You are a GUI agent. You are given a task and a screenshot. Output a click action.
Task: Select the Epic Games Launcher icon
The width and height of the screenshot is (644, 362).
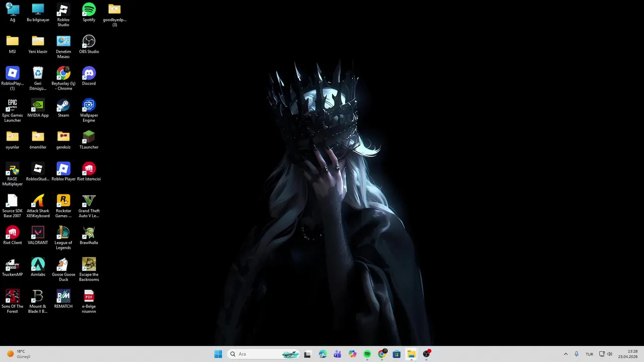pyautogui.click(x=13, y=111)
